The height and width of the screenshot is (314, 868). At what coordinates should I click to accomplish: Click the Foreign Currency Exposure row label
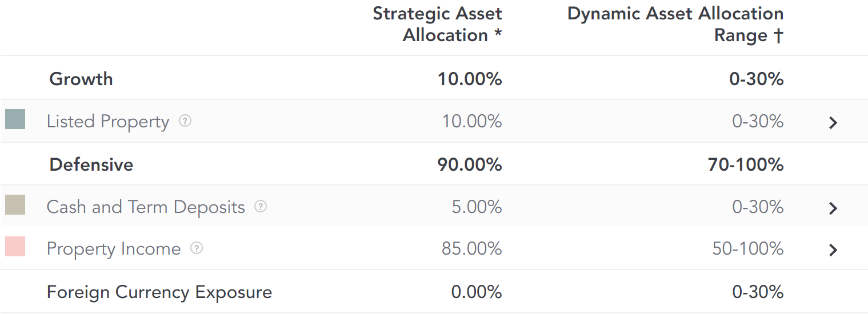[x=159, y=292]
